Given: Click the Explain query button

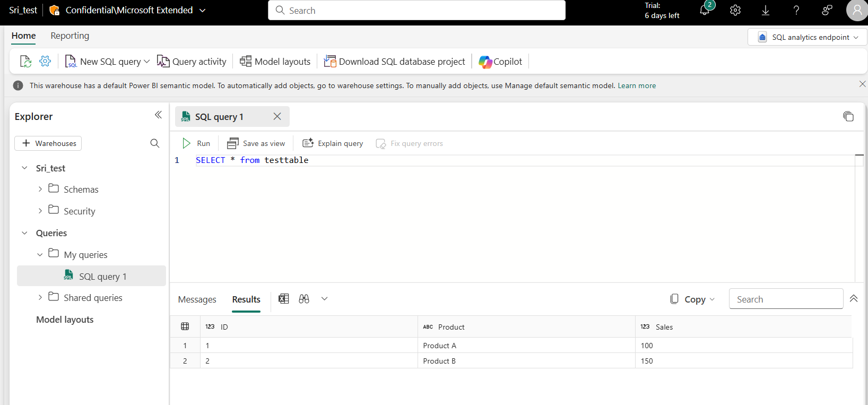Looking at the screenshot, I should pos(333,143).
